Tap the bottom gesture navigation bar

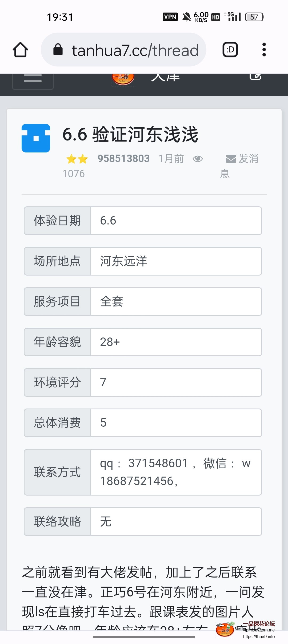click(x=144, y=637)
